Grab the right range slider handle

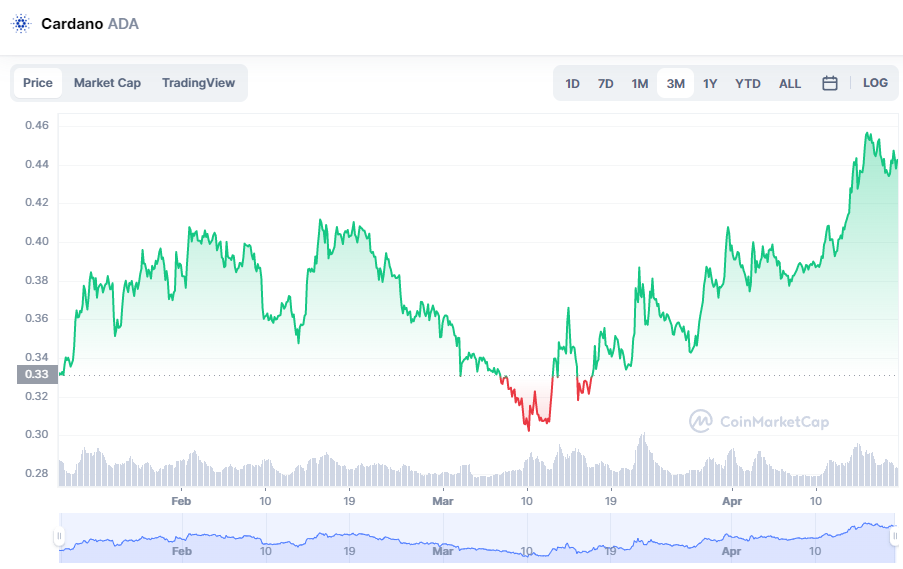(x=895, y=536)
